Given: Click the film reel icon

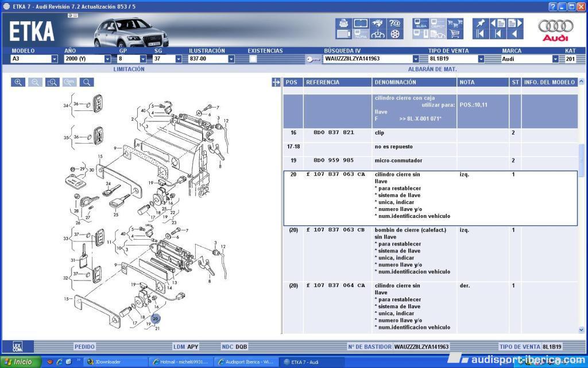Looking at the screenshot, I should [x=395, y=34].
